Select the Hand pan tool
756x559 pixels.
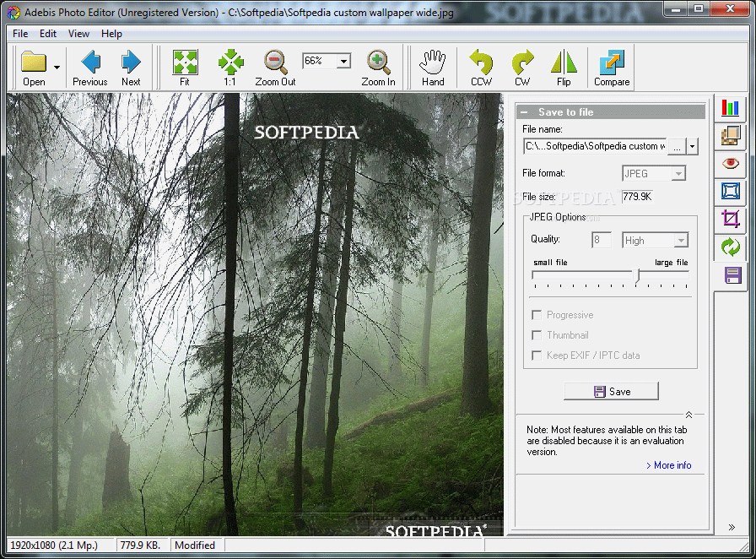tap(433, 68)
